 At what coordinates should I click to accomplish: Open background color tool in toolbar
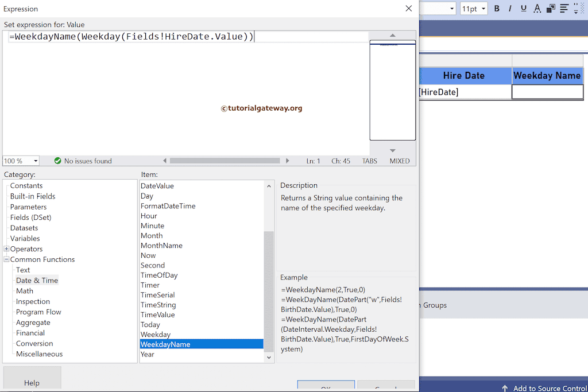pos(551,8)
